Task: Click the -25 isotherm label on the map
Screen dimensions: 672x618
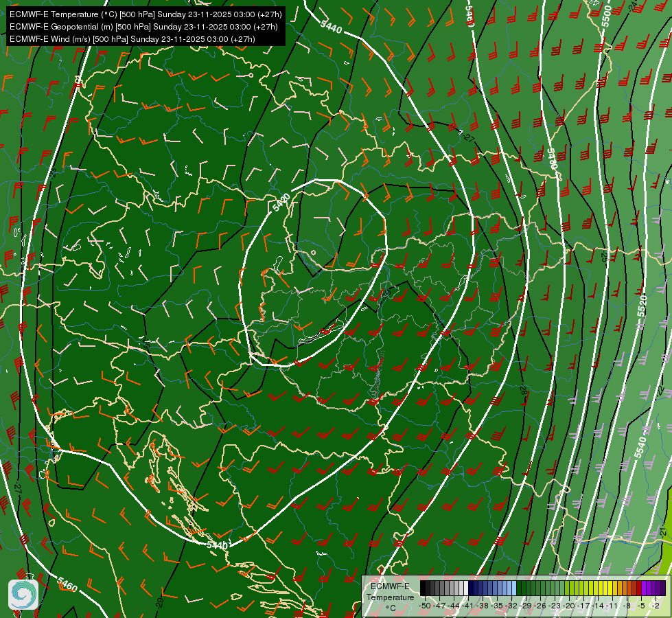Action: [x=603, y=256]
